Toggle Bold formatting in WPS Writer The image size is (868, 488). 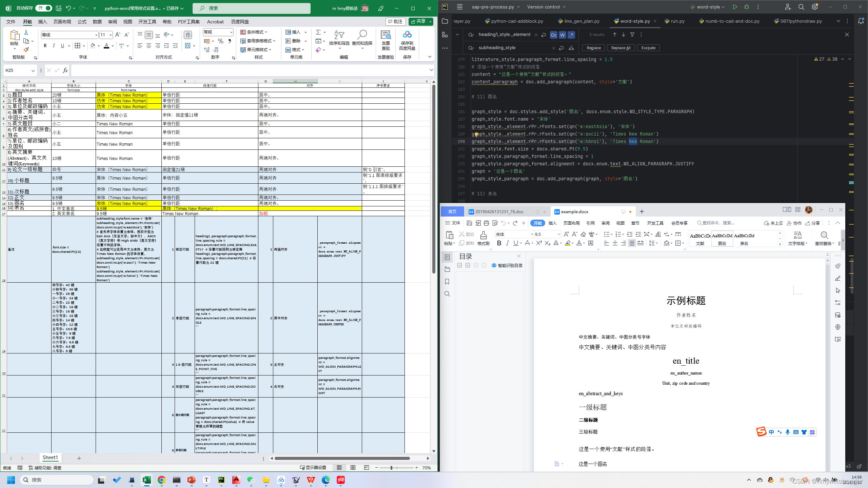(499, 243)
